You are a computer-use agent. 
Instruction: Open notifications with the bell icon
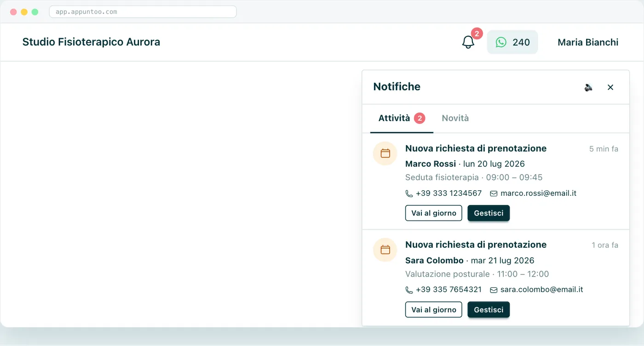[468, 42]
